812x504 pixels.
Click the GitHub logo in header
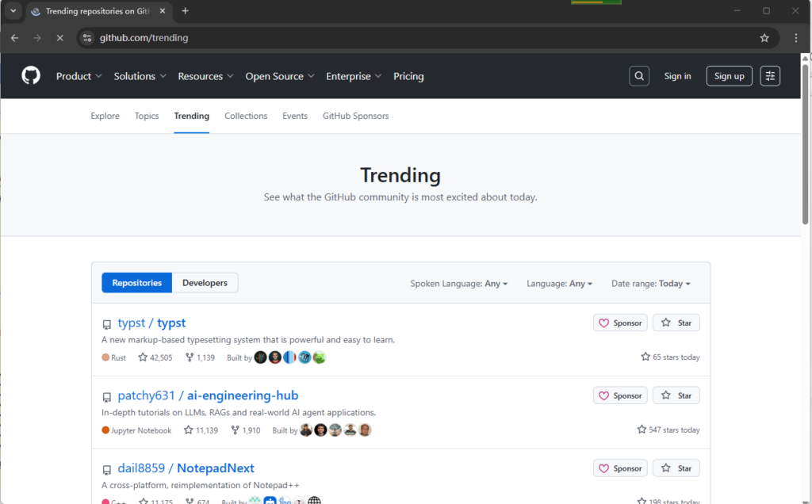[x=31, y=76]
